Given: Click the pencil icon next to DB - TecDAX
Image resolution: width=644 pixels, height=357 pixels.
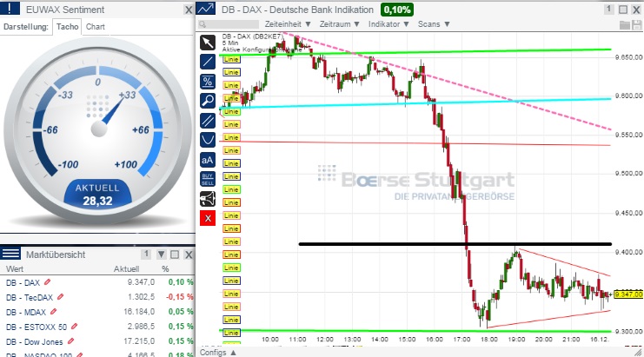Looking at the screenshot, I should [x=61, y=297].
